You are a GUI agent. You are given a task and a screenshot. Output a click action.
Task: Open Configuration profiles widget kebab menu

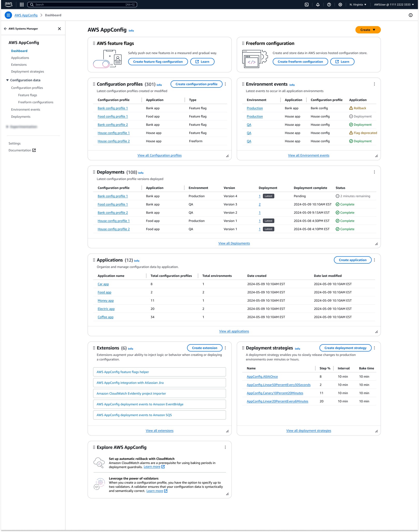[x=225, y=84]
